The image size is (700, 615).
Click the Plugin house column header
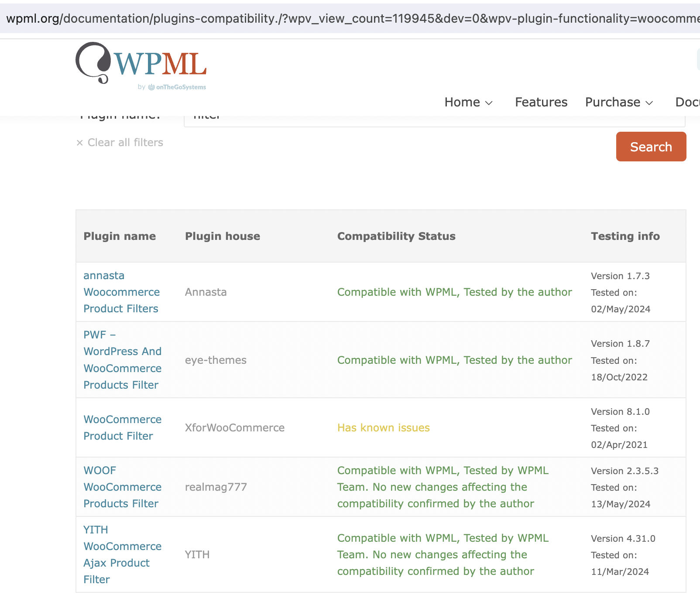coord(223,236)
